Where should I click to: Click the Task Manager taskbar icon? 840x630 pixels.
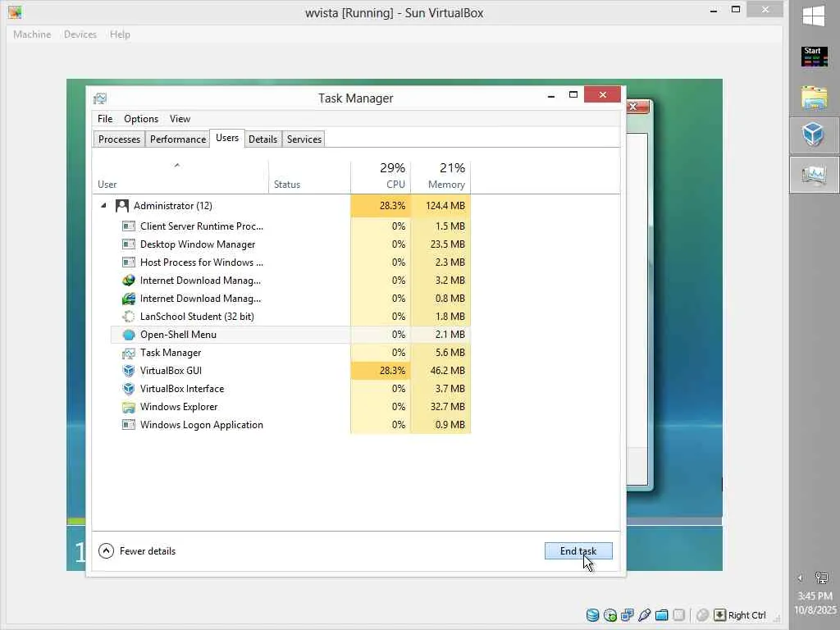[814, 175]
